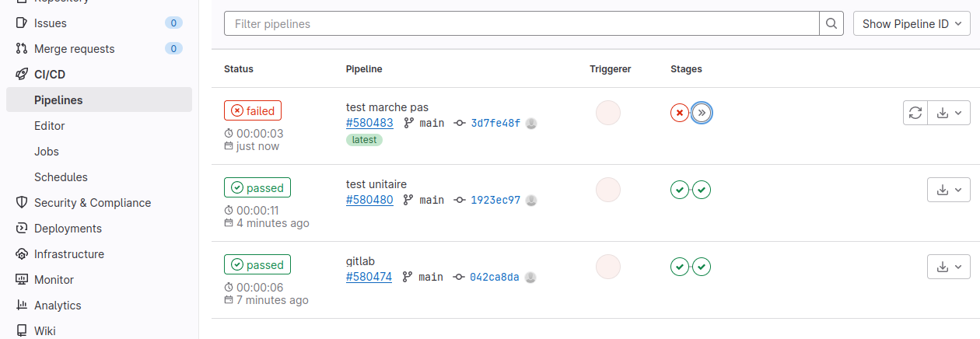
Task: Open pipeline link #580483
Action: tap(369, 123)
